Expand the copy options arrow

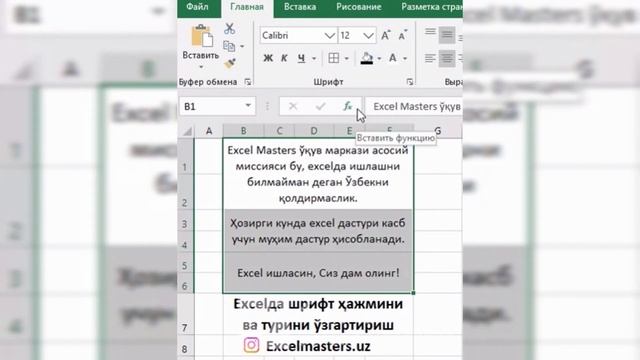(242, 47)
